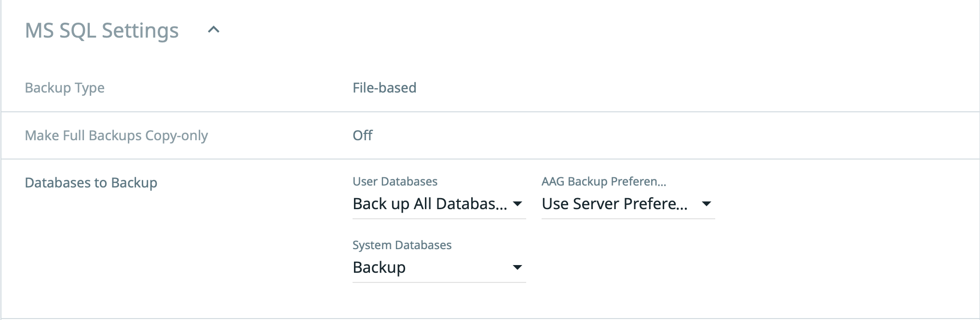The height and width of the screenshot is (320, 980).
Task: Click the Make Full Backups Copy-only label
Action: tap(116, 135)
